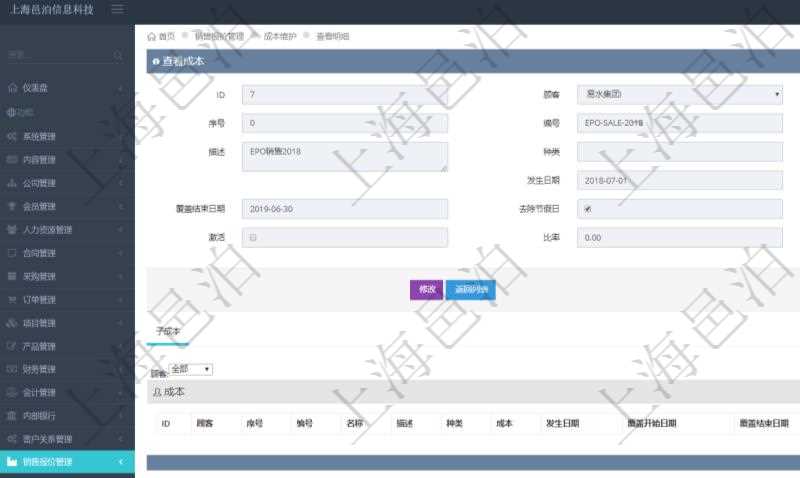This screenshot has width=800, height=478.
Task: Click the breadcrumb home icon
Action: pos(152,36)
